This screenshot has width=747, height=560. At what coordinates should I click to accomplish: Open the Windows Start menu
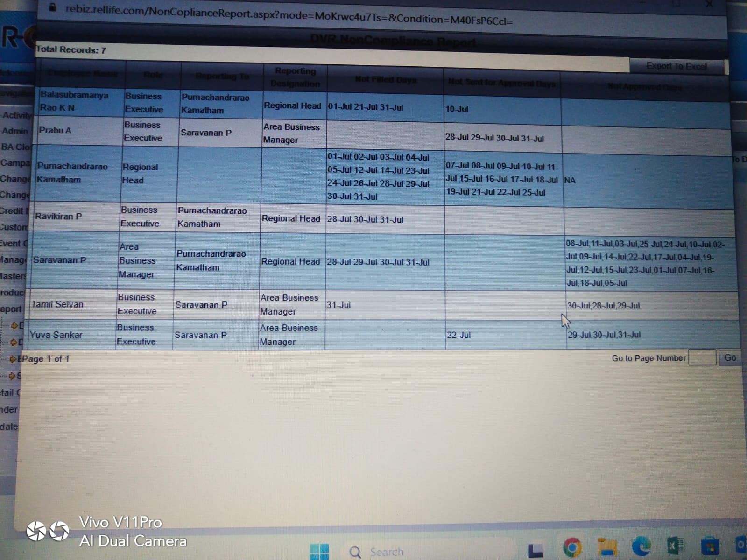pyautogui.click(x=319, y=552)
